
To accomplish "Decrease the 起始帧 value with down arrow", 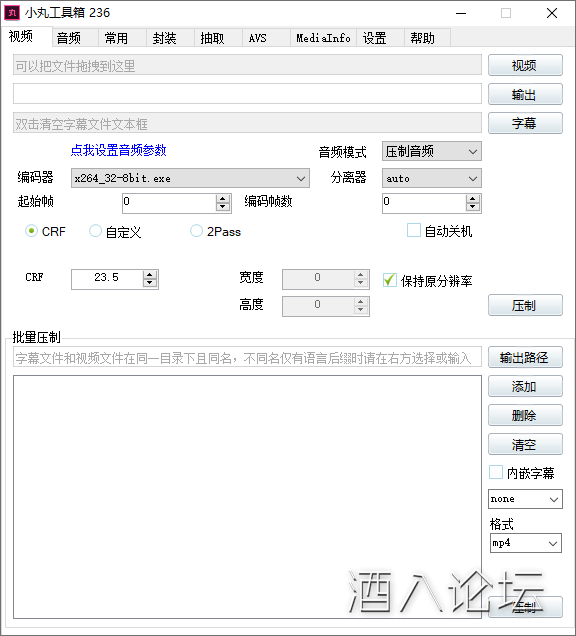I will tap(223, 206).
